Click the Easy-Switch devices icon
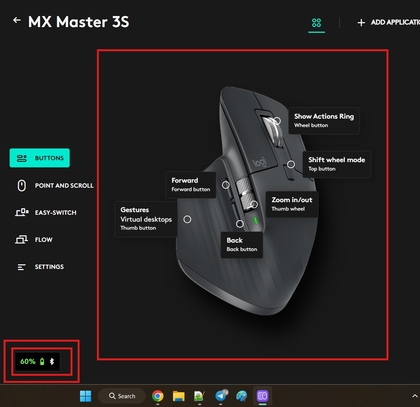The width and height of the screenshot is (420, 407). pyautogui.click(x=22, y=212)
